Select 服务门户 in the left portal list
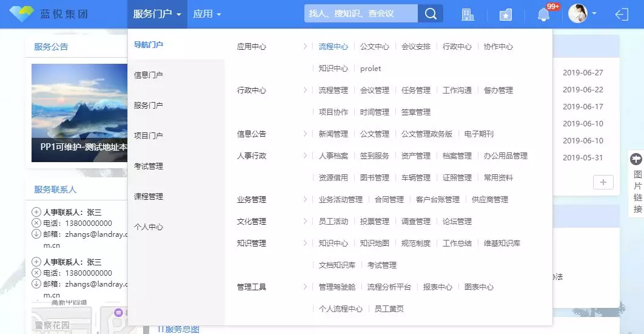This screenshot has height=334, width=644. coord(149,105)
